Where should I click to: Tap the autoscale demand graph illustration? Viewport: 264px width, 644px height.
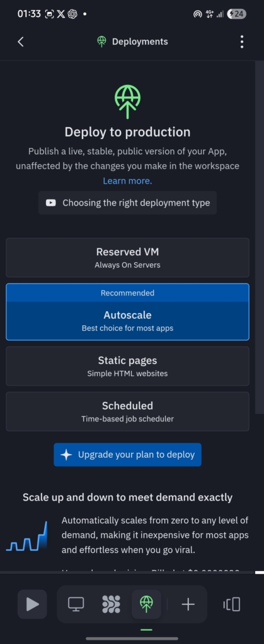26,536
